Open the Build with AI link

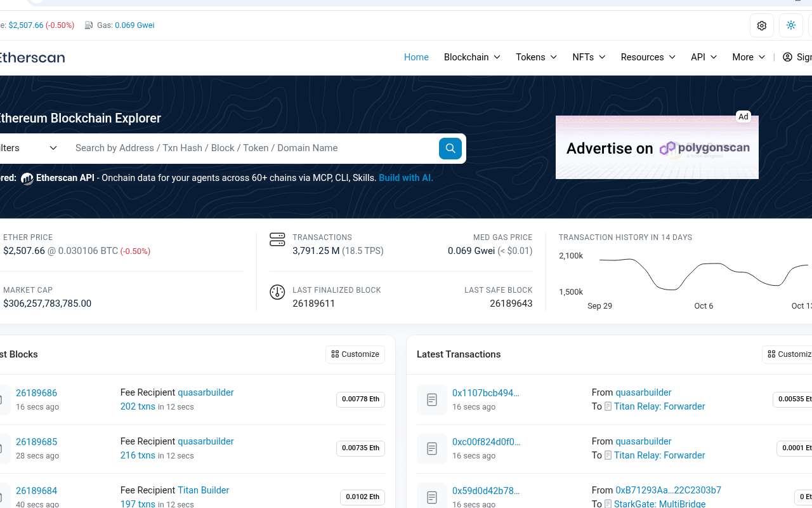coord(406,178)
